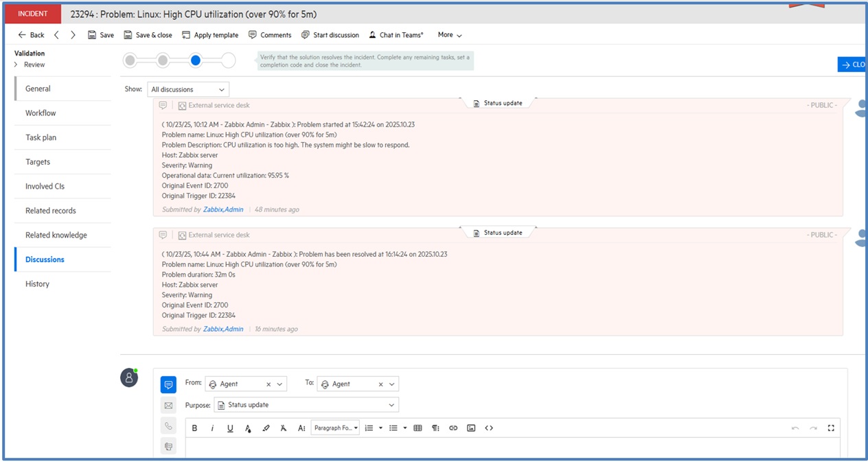Open the Workflow section

(62, 113)
